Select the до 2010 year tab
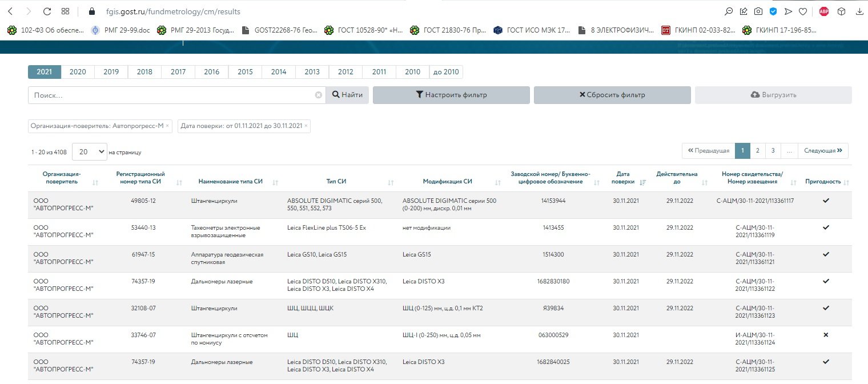 446,72
